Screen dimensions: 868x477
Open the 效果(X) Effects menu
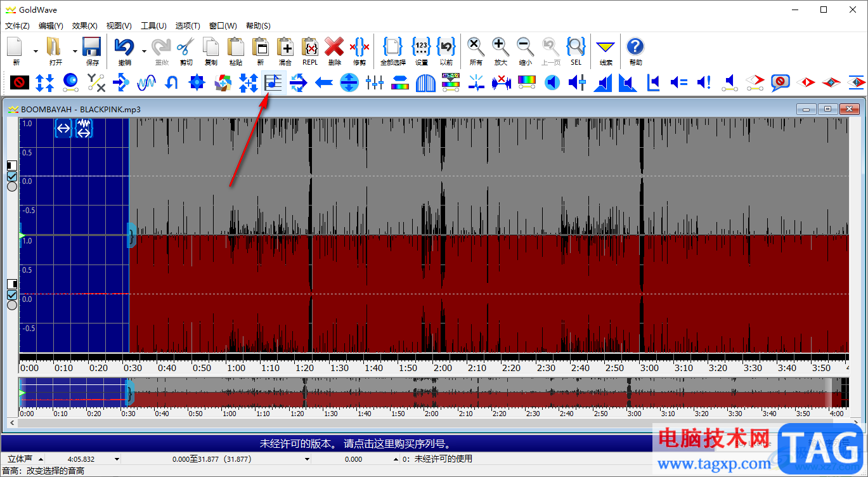click(84, 26)
